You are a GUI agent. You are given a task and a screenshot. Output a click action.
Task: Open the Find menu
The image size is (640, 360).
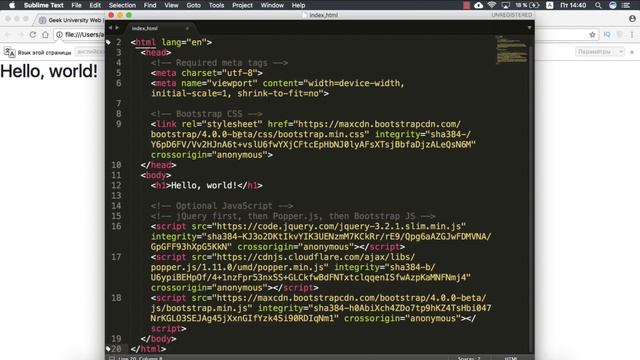pyautogui.click(x=150, y=5)
